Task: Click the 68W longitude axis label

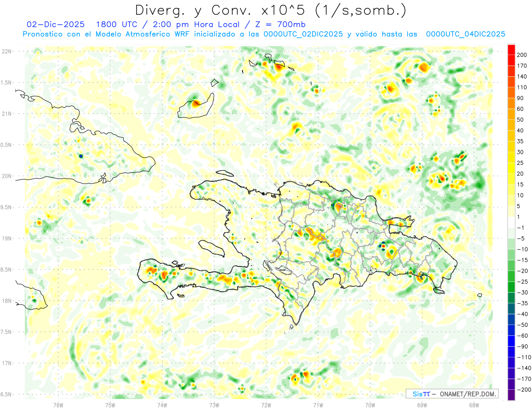Action: (474, 404)
